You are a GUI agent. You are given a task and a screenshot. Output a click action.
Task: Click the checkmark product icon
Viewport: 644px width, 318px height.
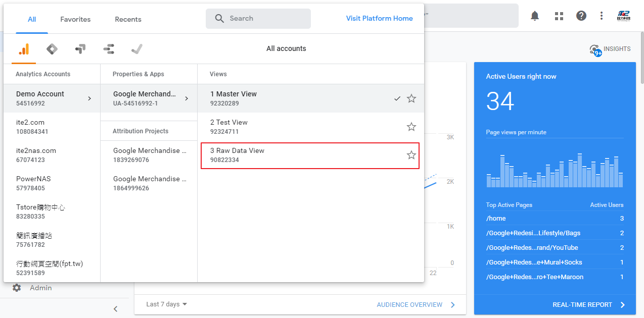click(x=136, y=49)
